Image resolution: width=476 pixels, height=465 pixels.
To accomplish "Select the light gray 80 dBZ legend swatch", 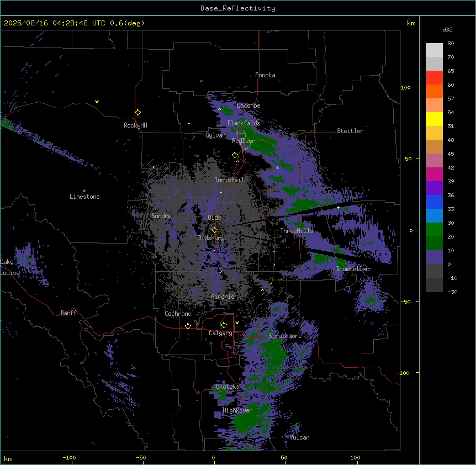I will tap(434, 50).
